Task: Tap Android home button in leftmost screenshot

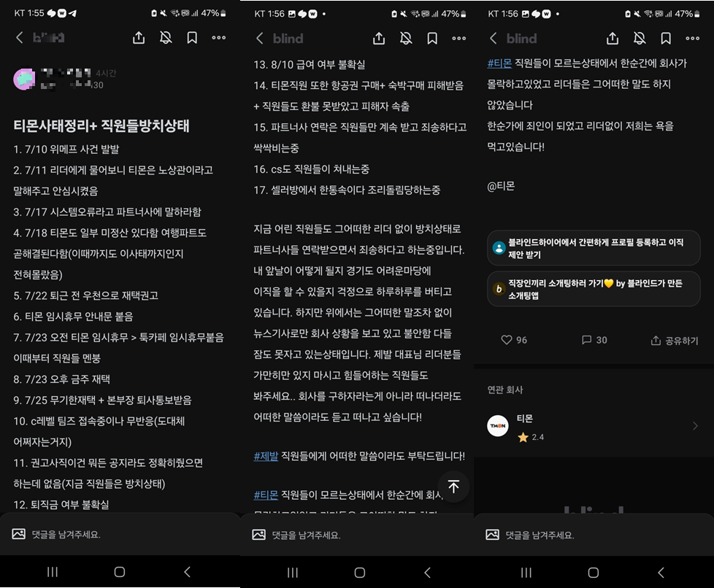Action: coord(120,572)
